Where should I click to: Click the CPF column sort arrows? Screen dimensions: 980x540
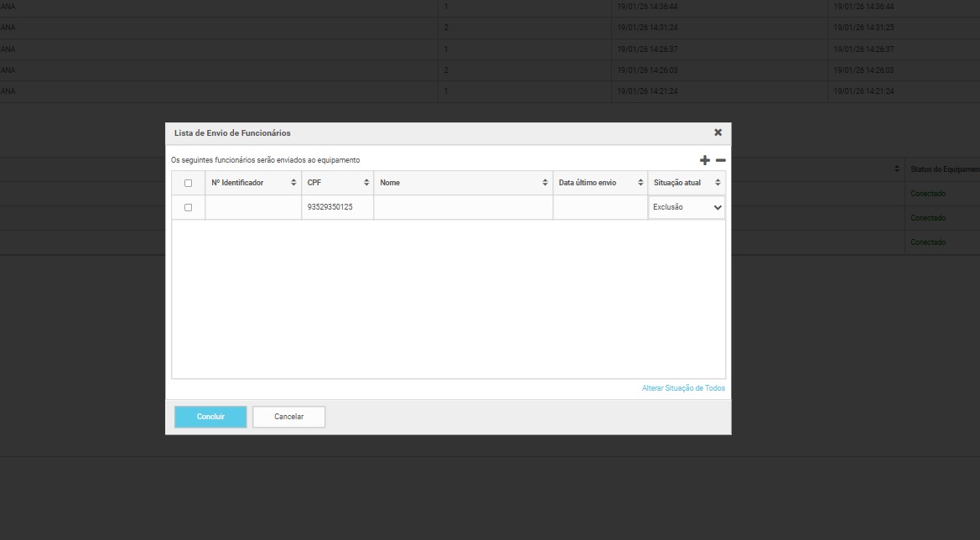[366, 183]
